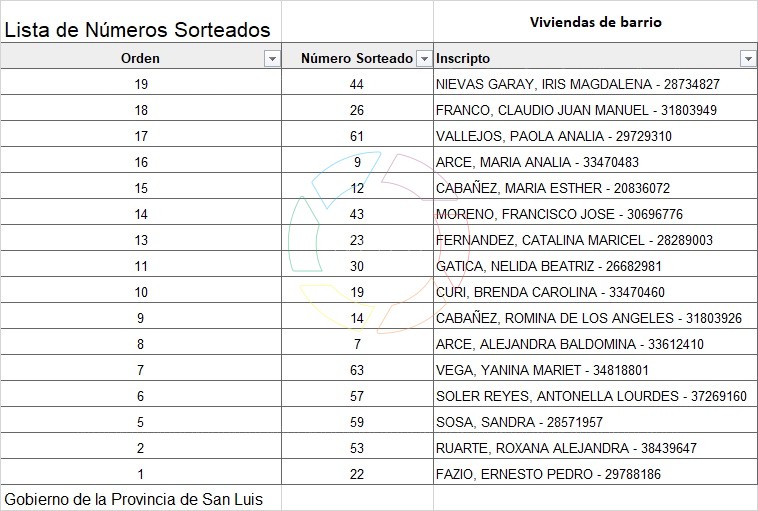Click the Orden cell with value 19
The height and width of the screenshot is (511, 758).
141,85
